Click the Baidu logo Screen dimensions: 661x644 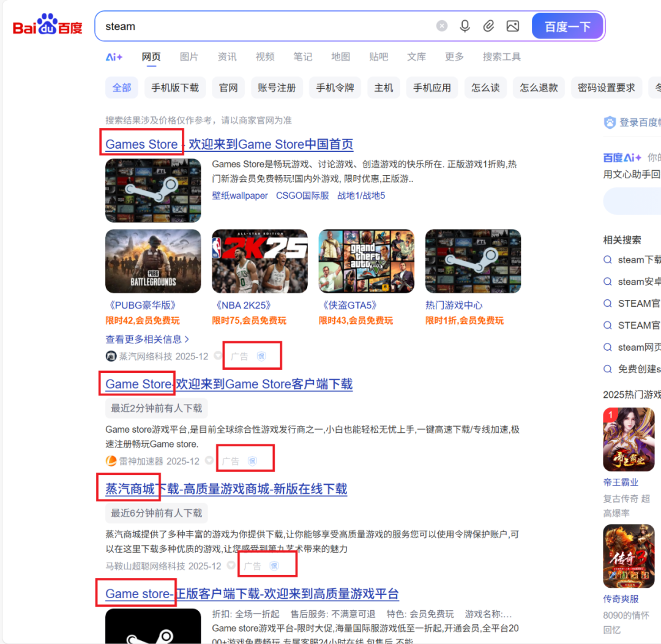48,25
